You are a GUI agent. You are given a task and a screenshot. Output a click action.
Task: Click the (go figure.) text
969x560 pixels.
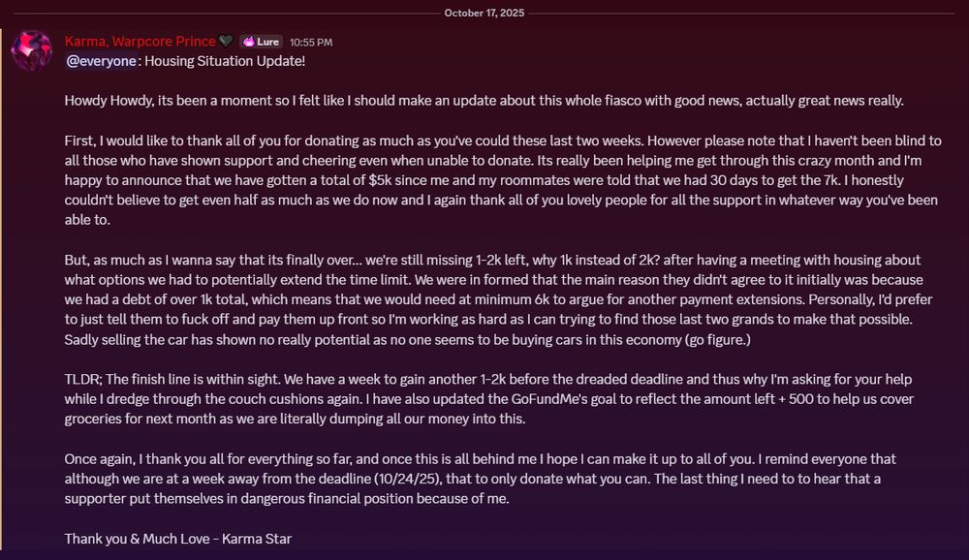click(717, 339)
